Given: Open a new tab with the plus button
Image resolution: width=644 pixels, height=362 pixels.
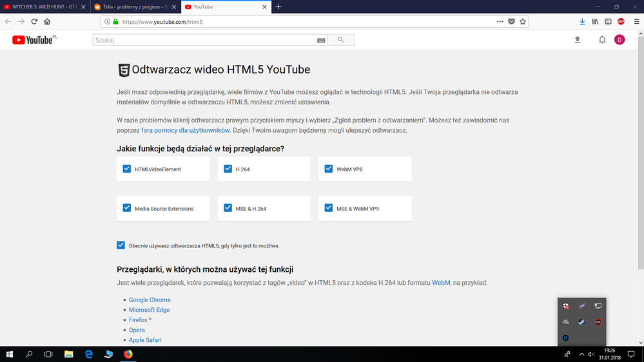Looking at the screenshot, I should coord(278,6).
